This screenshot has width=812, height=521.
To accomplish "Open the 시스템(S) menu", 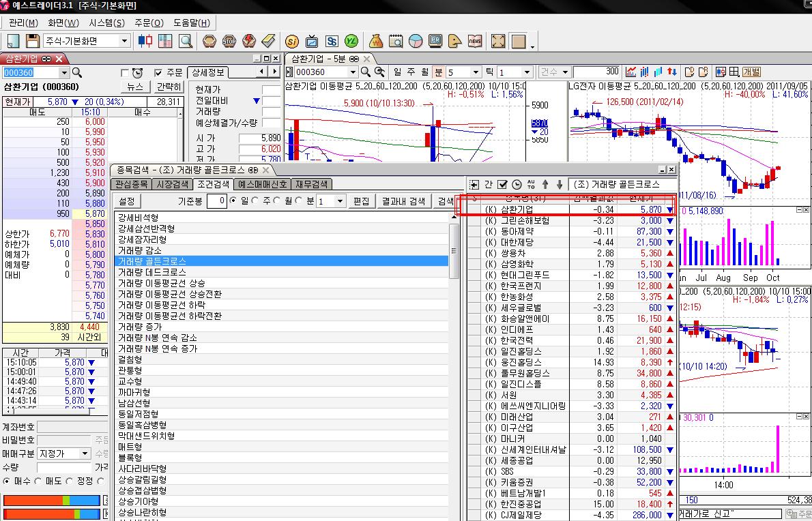I will pyautogui.click(x=106, y=23).
